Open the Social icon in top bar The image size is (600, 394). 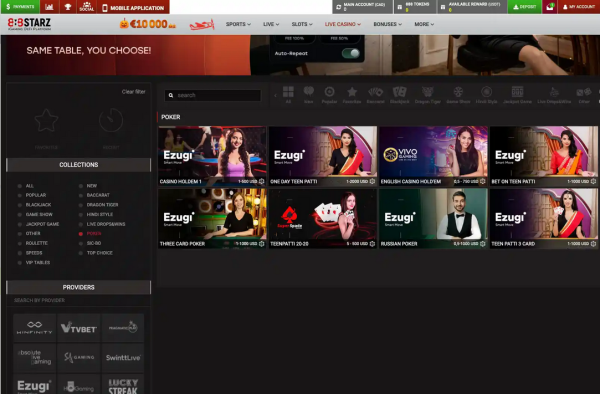pos(86,7)
